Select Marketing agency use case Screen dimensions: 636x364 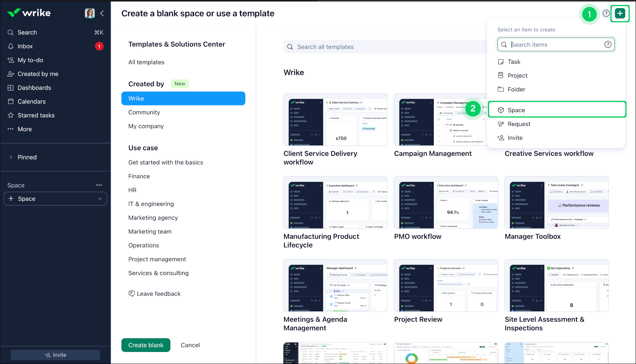click(153, 218)
